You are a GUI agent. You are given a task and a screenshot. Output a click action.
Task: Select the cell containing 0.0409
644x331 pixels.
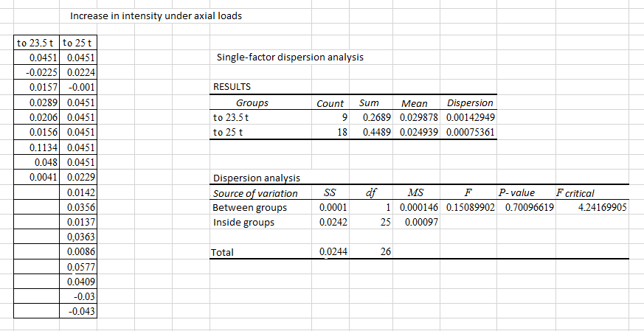point(78,282)
